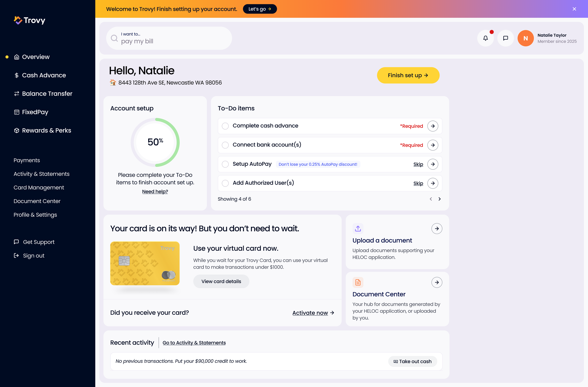Click the search magnifier icon
The height and width of the screenshot is (387, 588).
pyautogui.click(x=114, y=38)
